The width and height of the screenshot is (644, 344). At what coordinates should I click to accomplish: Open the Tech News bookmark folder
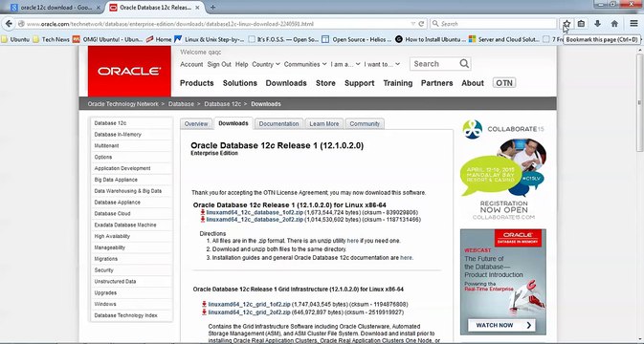51,39
